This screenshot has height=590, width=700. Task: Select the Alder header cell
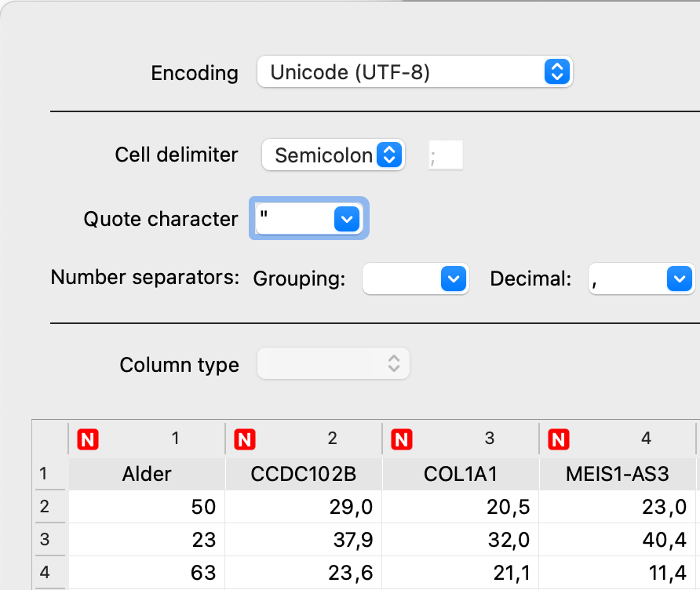[147, 474]
